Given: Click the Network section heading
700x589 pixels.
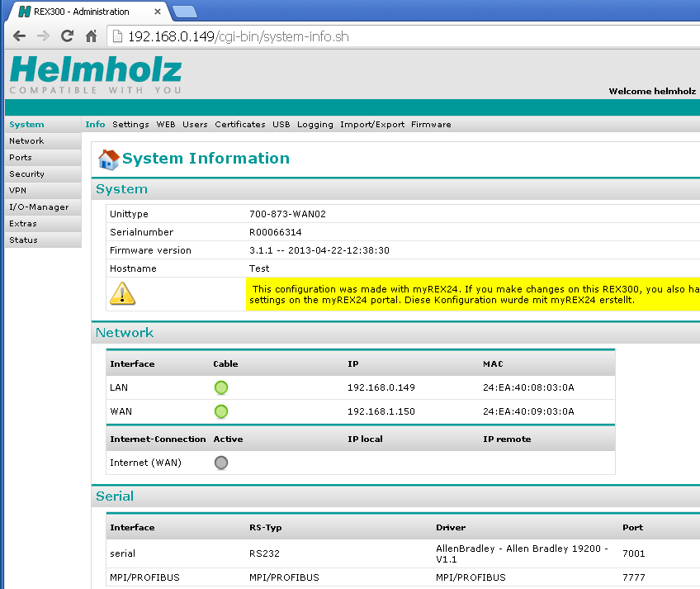Looking at the screenshot, I should pyautogui.click(x=125, y=332).
